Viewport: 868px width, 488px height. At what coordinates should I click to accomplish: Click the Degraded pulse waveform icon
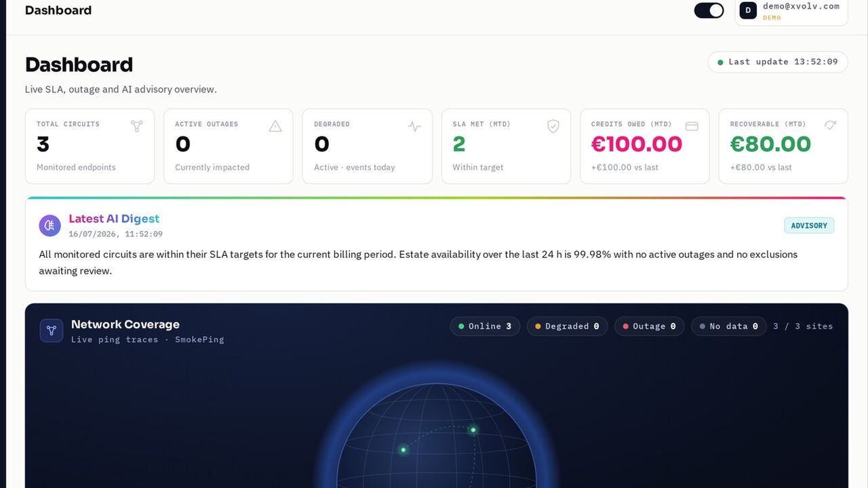pos(414,126)
